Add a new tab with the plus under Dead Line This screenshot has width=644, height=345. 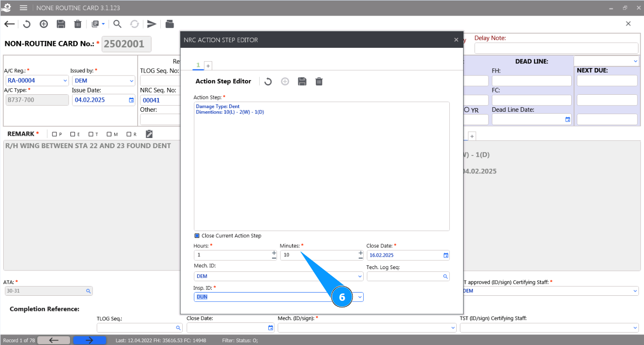pos(472,136)
